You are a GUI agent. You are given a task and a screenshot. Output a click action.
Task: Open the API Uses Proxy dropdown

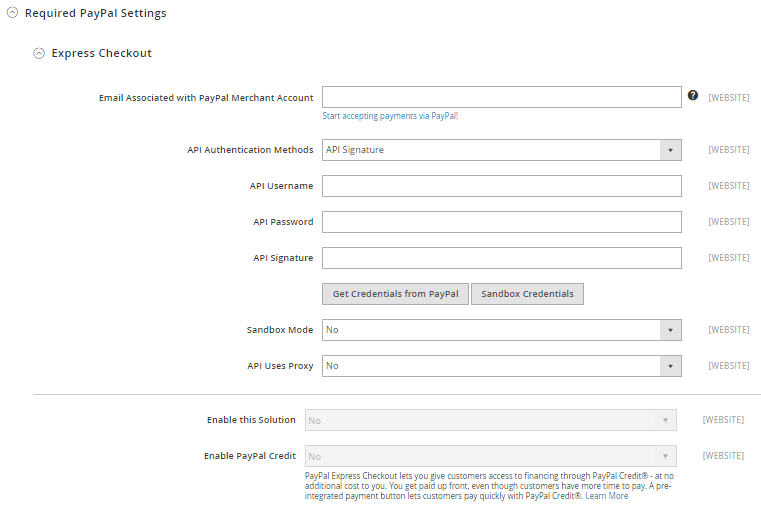tap(501, 366)
